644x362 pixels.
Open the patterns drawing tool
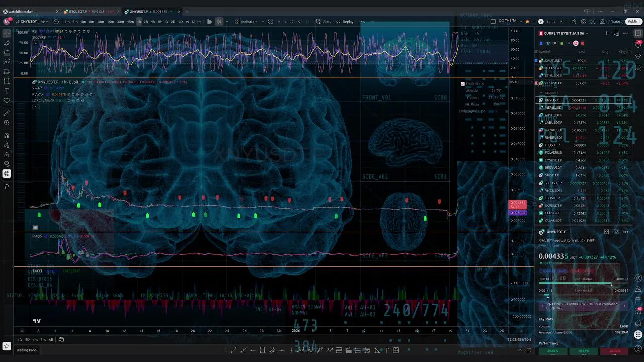7,62
